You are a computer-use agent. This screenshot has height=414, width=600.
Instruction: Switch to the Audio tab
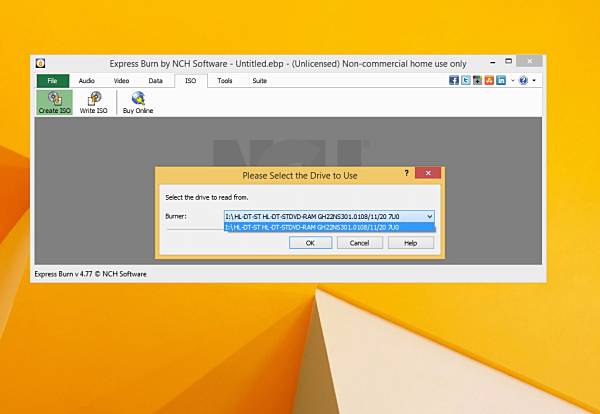[86, 81]
